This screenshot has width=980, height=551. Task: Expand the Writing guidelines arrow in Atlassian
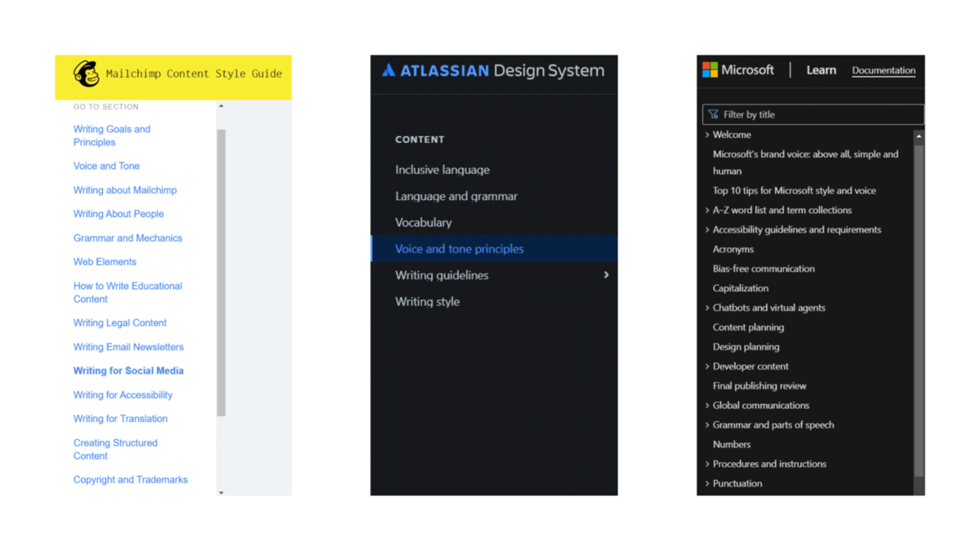606,275
